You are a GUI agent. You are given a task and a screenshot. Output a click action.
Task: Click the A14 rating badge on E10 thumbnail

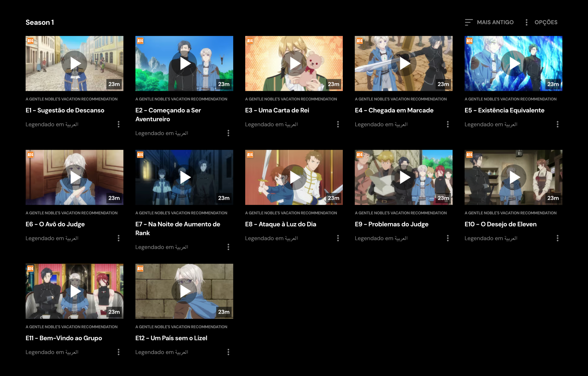click(x=469, y=155)
